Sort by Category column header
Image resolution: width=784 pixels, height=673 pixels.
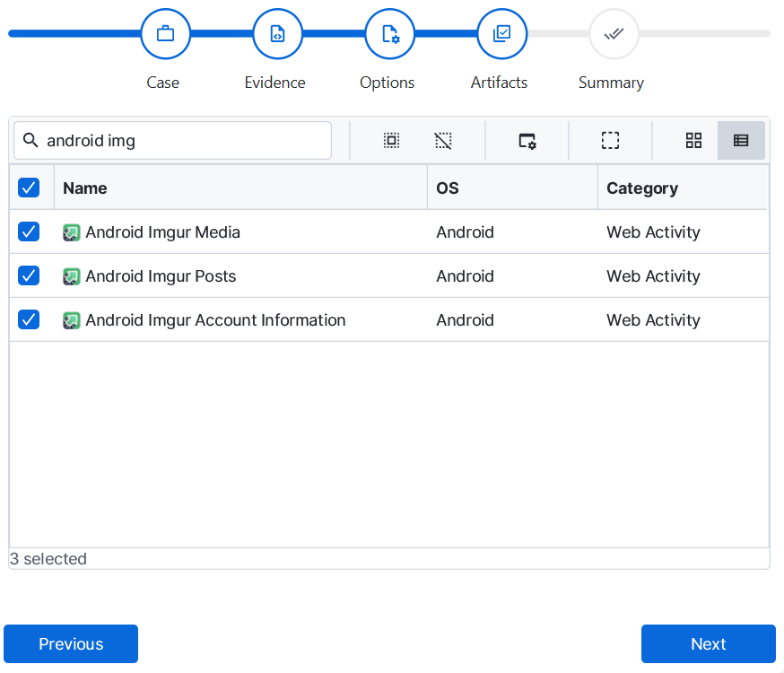click(x=642, y=188)
